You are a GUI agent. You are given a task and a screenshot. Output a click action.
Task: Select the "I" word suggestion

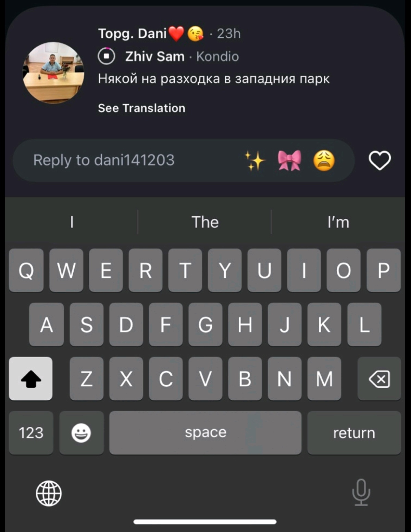click(x=72, y=222)
